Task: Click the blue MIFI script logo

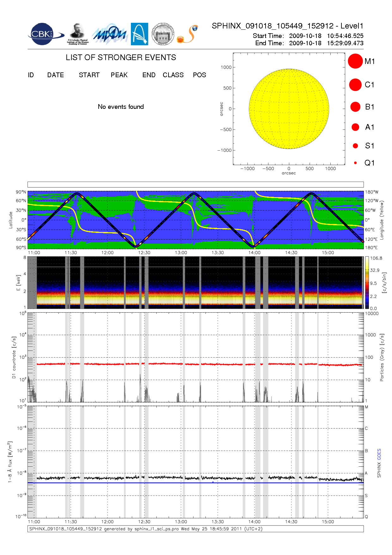Action: (110, 34)
